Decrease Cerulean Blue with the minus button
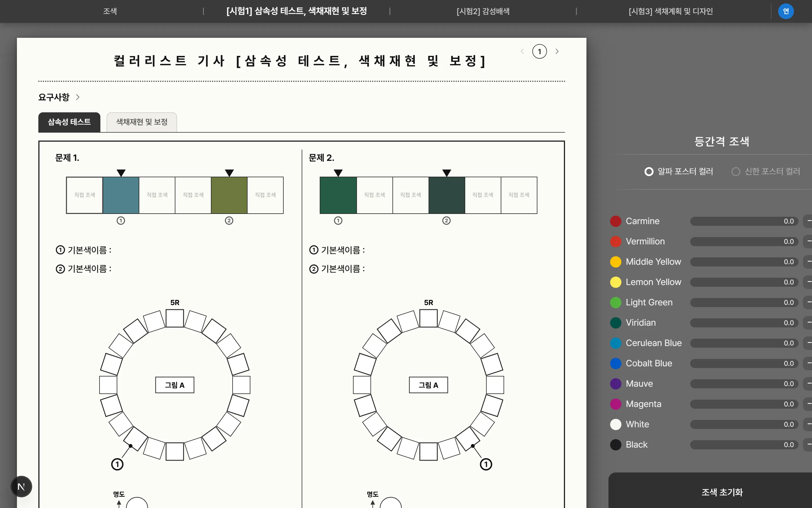 pos(808,343)
